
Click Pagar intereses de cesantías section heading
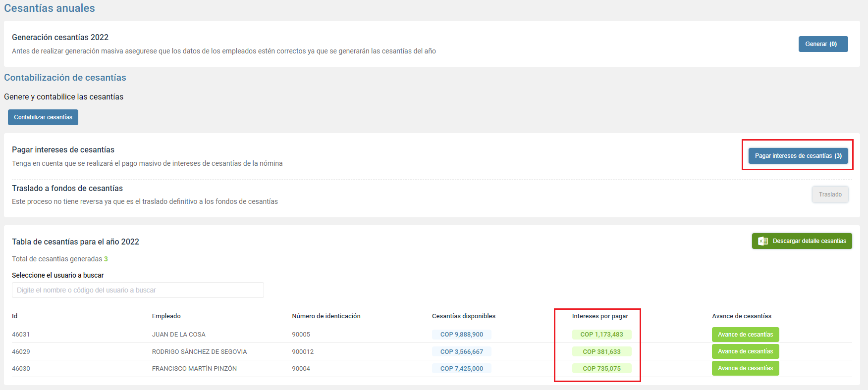[63, 150]
